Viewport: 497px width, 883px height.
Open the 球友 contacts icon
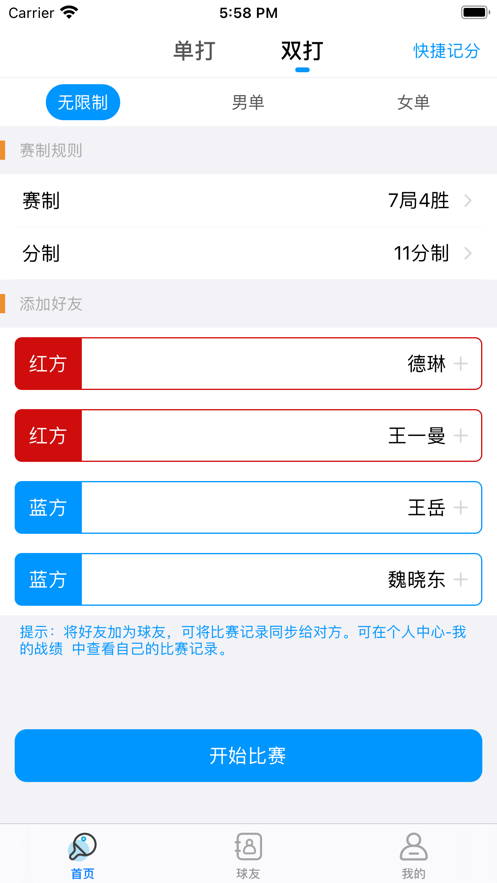248,846
